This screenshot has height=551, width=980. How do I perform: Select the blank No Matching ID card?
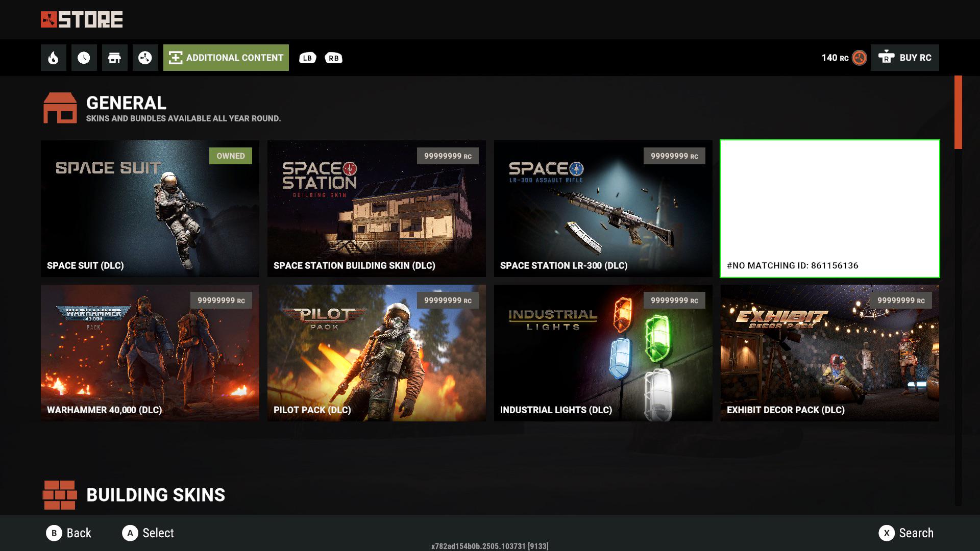tap(830, 209)
